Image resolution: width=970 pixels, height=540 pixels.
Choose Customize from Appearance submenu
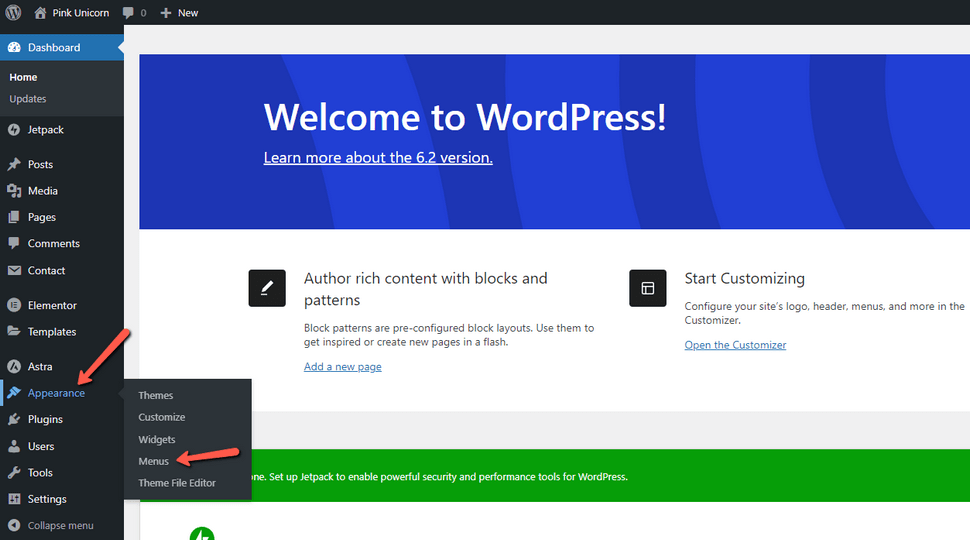pos(161,418)
